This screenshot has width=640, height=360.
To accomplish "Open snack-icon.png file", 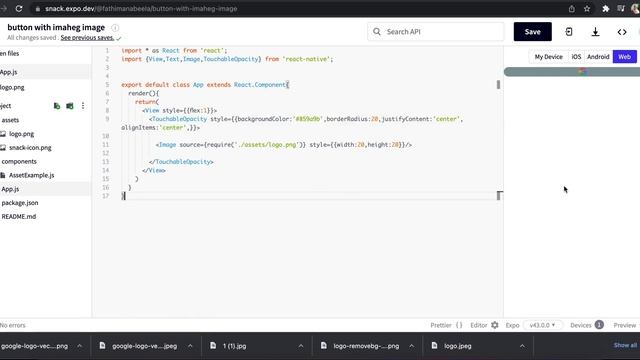I will [30, 148].
